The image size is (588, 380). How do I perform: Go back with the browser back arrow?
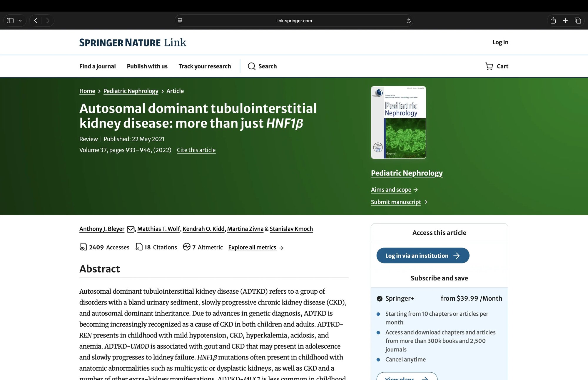pos(36,21)
